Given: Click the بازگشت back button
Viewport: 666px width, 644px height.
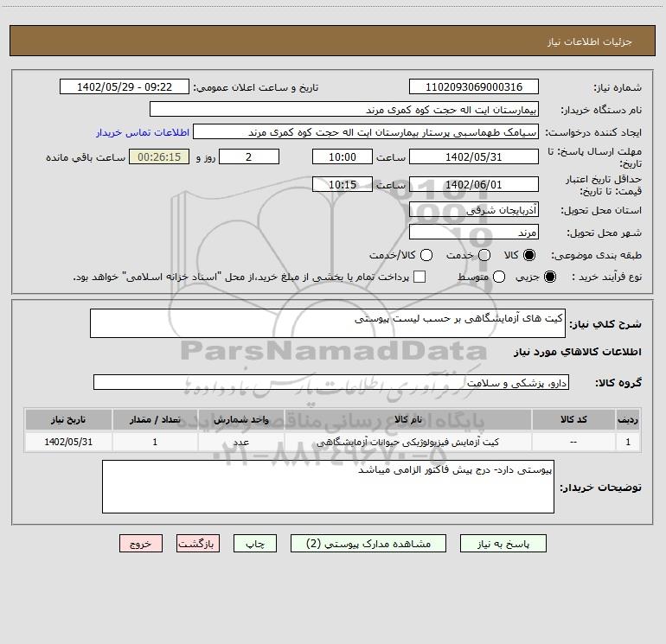Looking at the screenshot, I should pos(198,544).
